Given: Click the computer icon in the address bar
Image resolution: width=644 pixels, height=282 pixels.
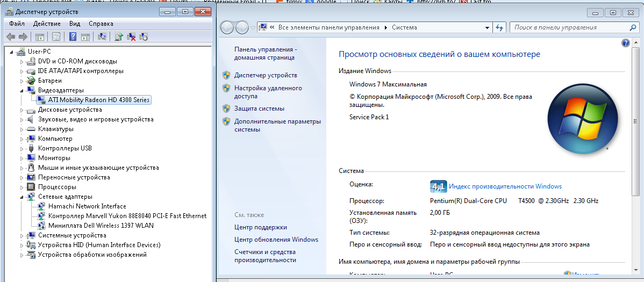Looking at the screenshot, I should point(263,27).
